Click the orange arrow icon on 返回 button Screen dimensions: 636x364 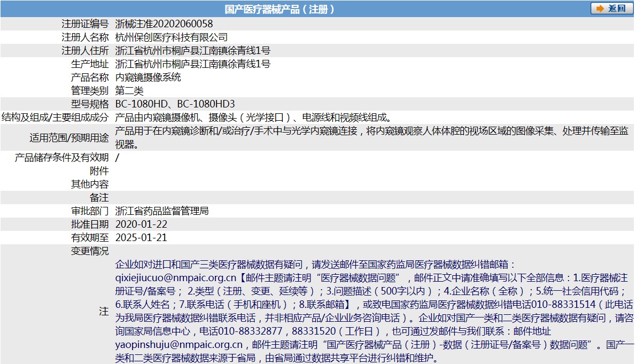(600, 9)
